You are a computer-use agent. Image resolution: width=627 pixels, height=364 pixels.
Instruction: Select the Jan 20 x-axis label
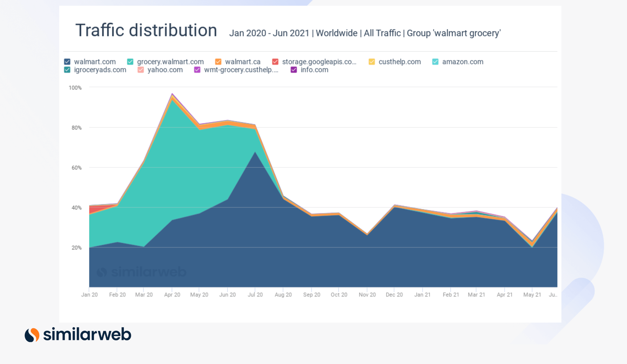tap(89, 295)
